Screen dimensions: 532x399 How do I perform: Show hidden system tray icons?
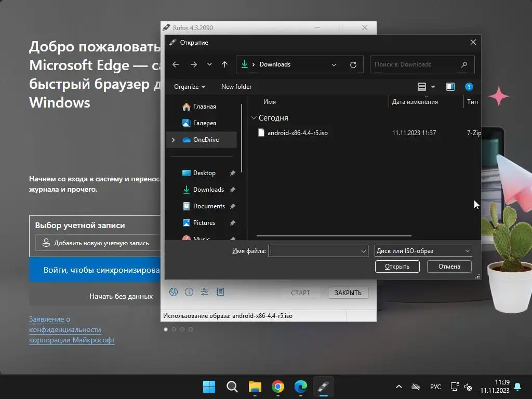[399, 387]
